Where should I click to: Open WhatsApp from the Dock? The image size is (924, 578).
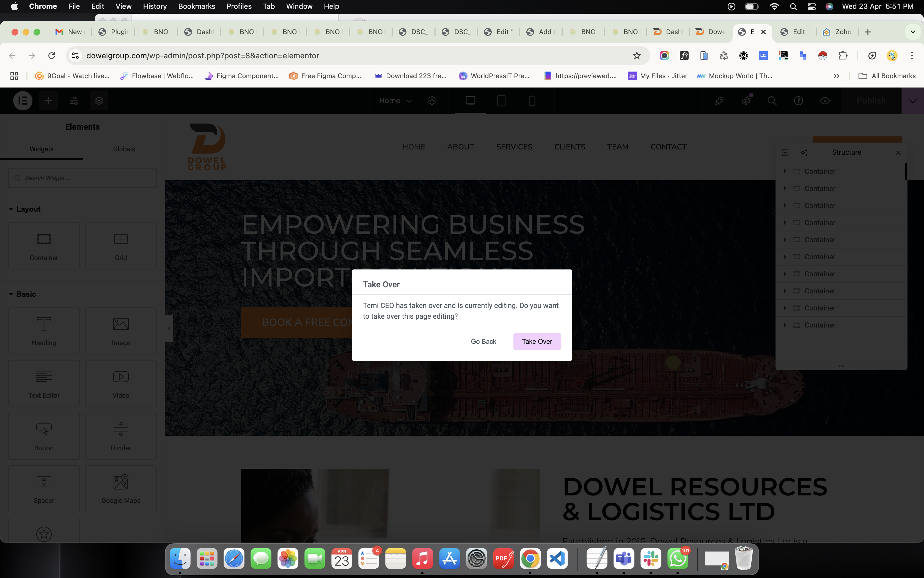(678, 559)
